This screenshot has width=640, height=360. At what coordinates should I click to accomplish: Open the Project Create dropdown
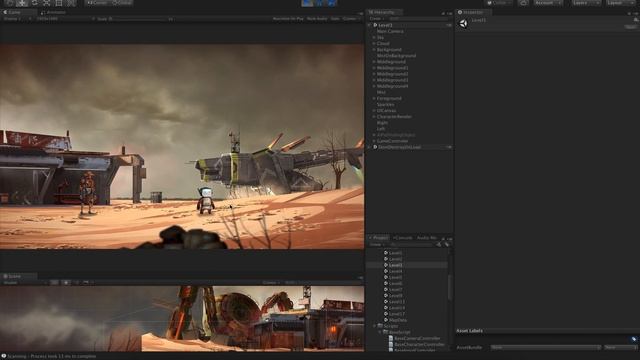(377, 244)
